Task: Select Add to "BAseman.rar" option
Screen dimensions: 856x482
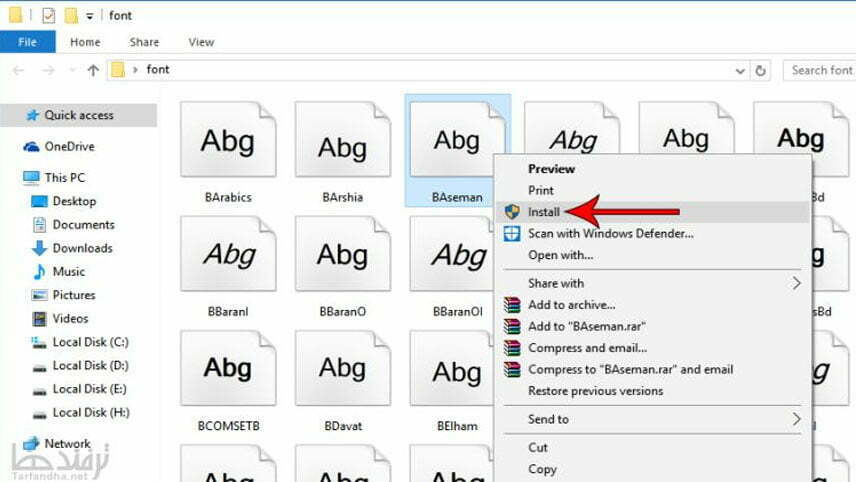Action: tap(653, 326)
